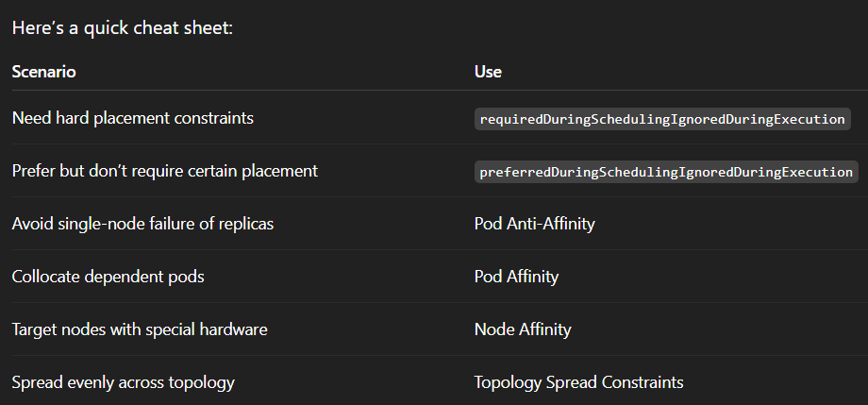The image size is (868, 405).
Task: Click the Pod Affinity cell
Action: click(x=516, y=277)
